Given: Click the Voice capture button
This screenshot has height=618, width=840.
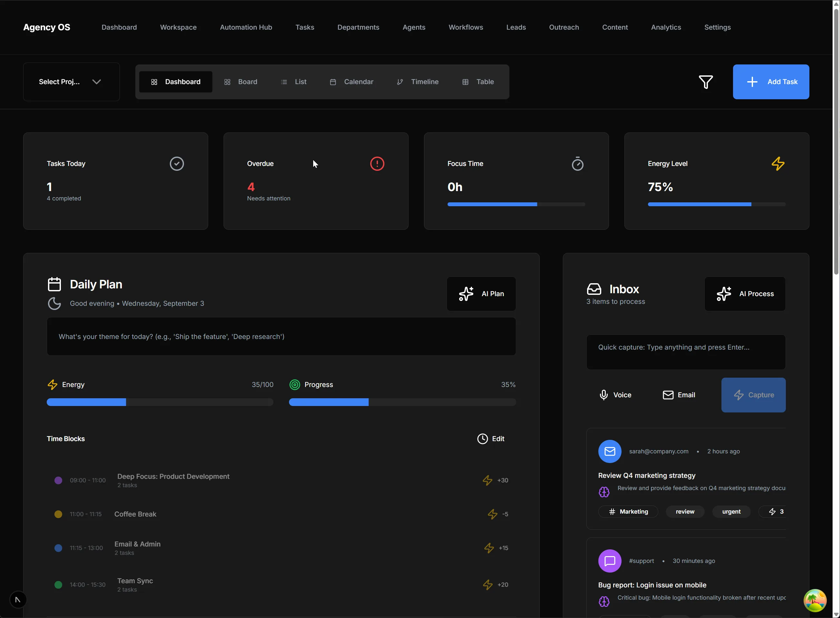Looking at the screenshot, I should coord(615,395).
